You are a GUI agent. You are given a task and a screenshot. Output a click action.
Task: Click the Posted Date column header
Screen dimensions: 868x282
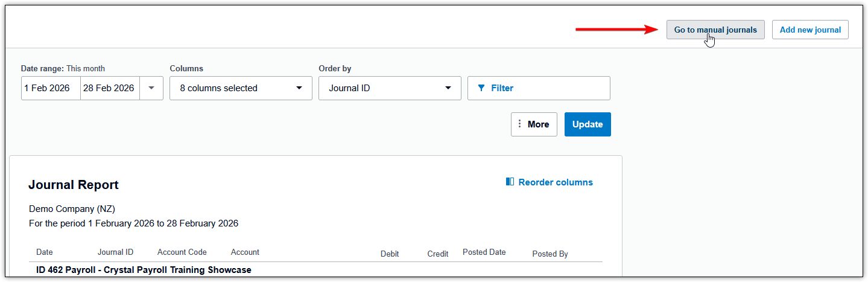click(484, 252)
